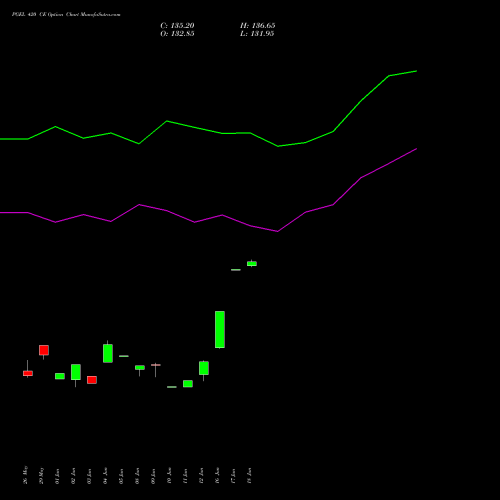Select the green candle for 11 Jun
The image size is (500, 500).
(x=188, y=384)
